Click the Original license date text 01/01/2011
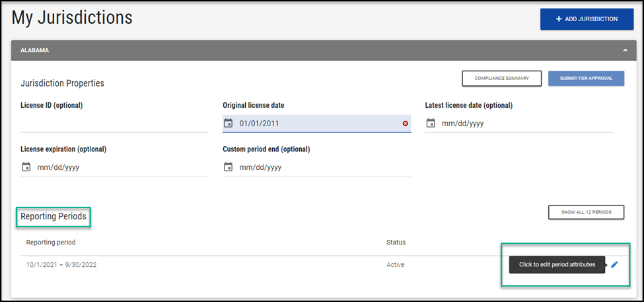Image resolution: width=644 pixels, height=302 pixels. 260,124
